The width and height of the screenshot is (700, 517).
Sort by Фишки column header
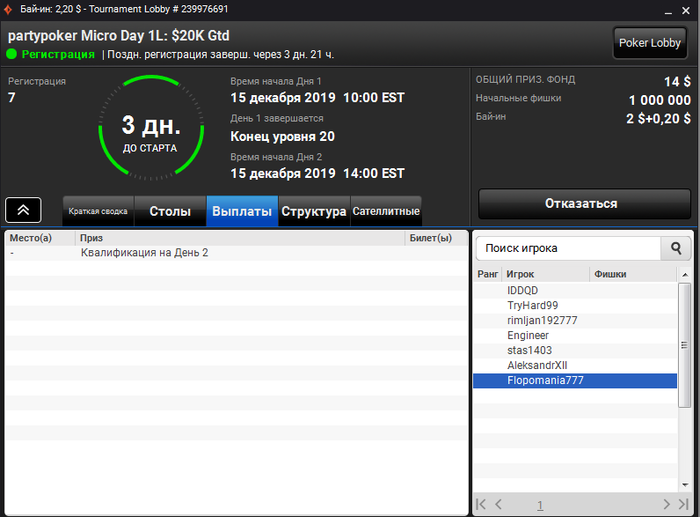click(x=633, y=274)
